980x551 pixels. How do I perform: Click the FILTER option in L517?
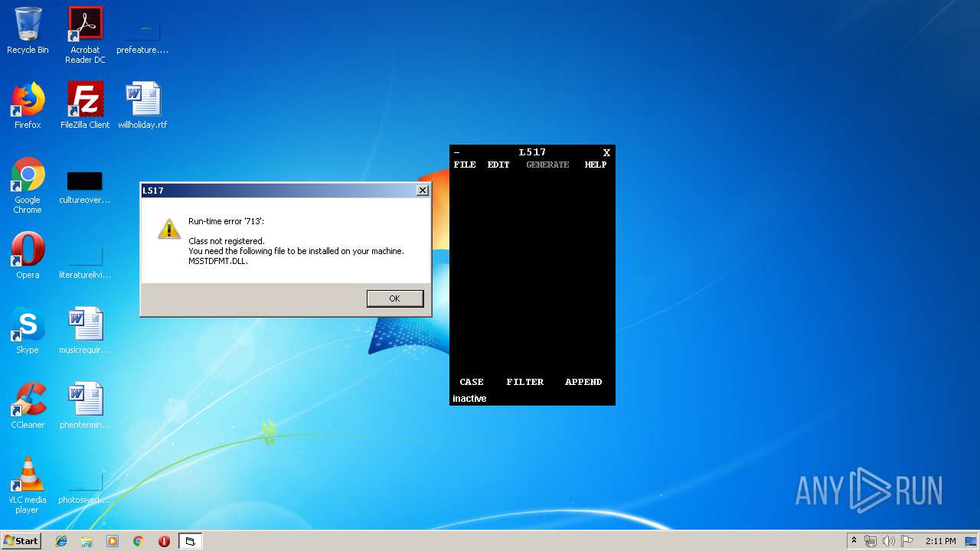click(x=525, y=382)
